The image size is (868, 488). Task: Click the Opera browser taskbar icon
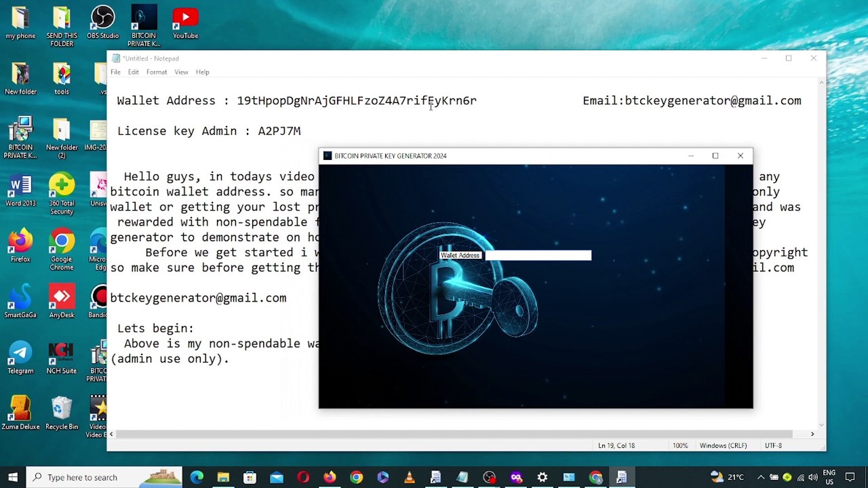click(x=302, y=477)
